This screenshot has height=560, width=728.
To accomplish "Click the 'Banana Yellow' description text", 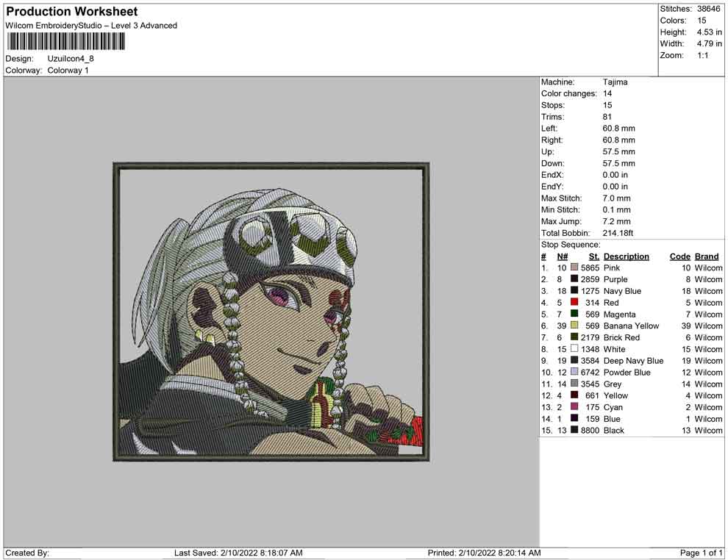I will tap(631, 326).
